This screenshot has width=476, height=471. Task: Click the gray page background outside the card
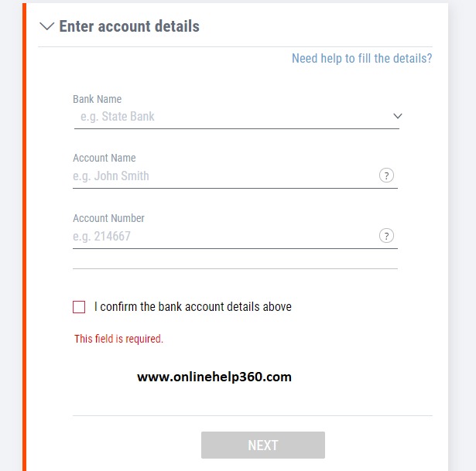tap(462, 235)
